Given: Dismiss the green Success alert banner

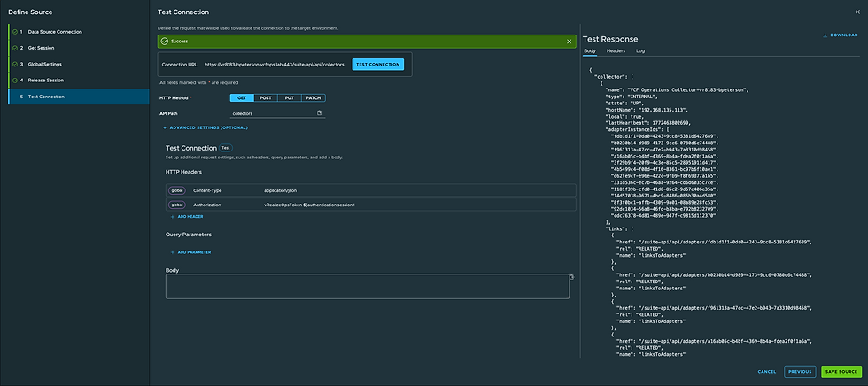Looking at the screenshot, I should [570, 41].
